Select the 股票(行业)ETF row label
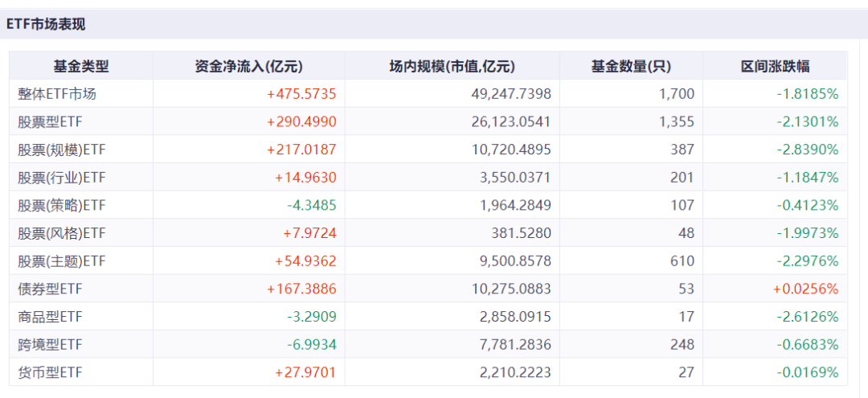Viewport: 868px width, 398px height. pyautogui.click(x=61, y=178)
